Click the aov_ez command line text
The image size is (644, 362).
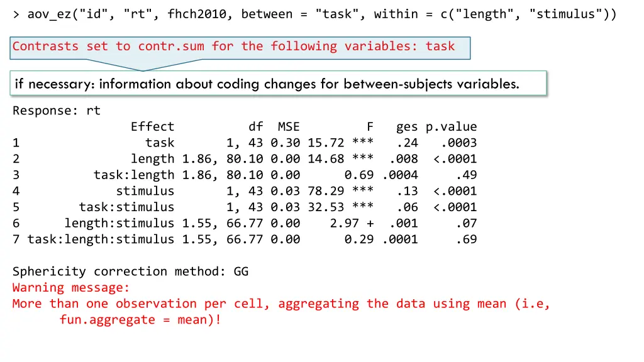click(315, 14)
